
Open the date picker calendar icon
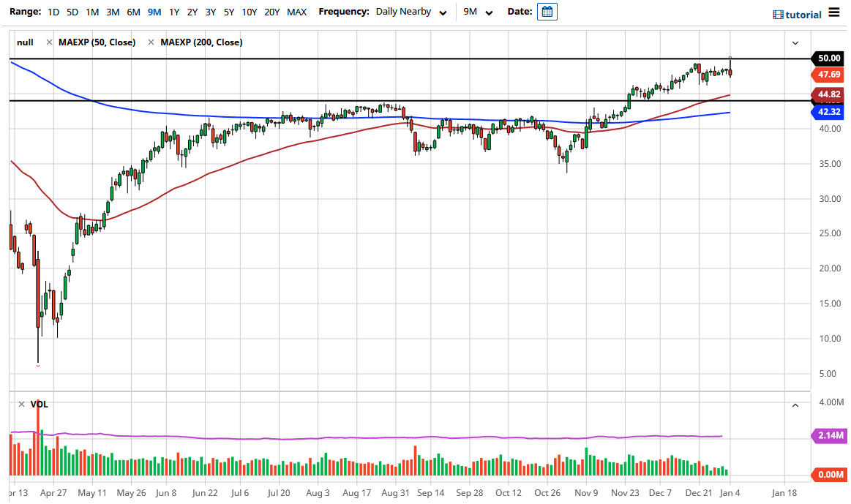click(x=547, y=12)
